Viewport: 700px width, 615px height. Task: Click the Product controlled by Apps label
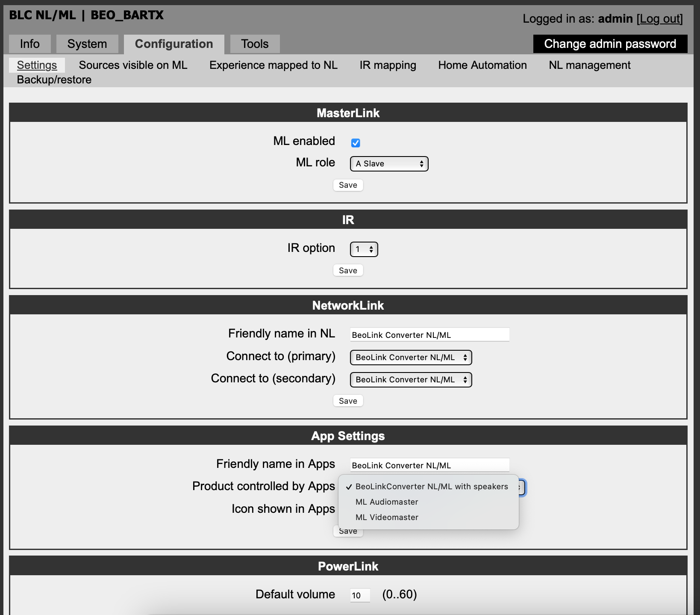point(264,486)
